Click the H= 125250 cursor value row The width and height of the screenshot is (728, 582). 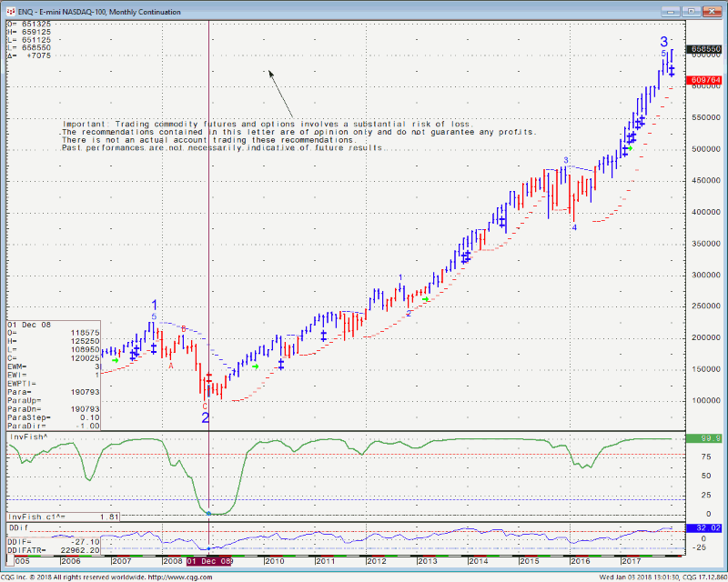54,342
